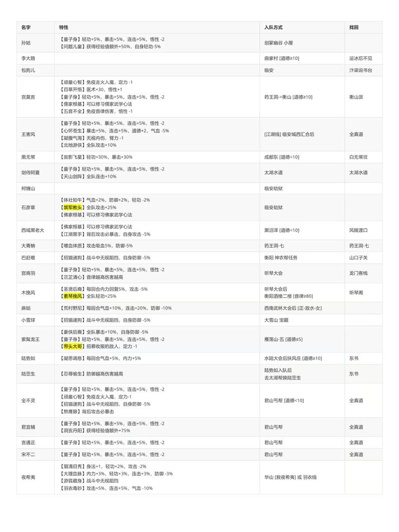Click the 风陵渡口 cell

coord(358,230)
